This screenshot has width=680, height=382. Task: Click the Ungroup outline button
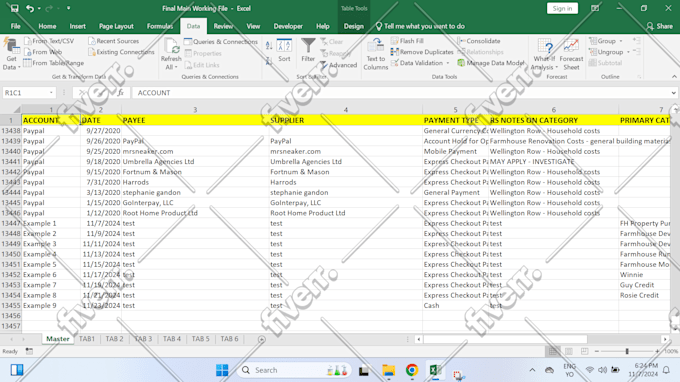point(606,52)
